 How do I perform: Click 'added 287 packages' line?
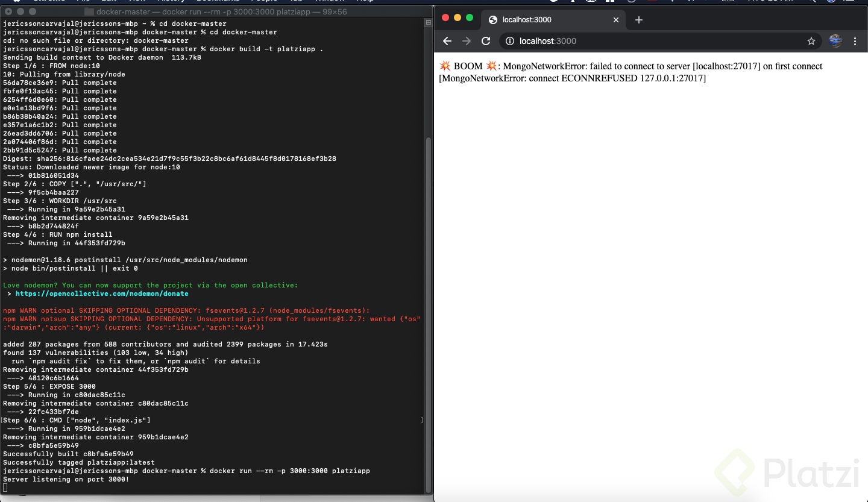tap(165, 344)
